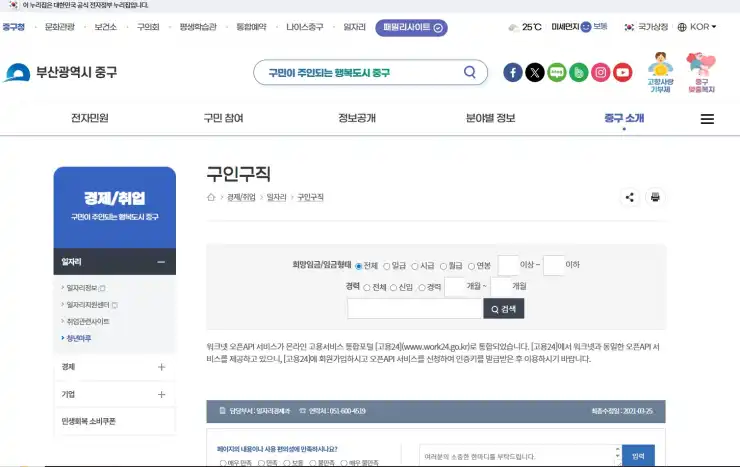Click the job keyword search text field
The width and height of the screenshot is (740, 467).
pos(415,309)
